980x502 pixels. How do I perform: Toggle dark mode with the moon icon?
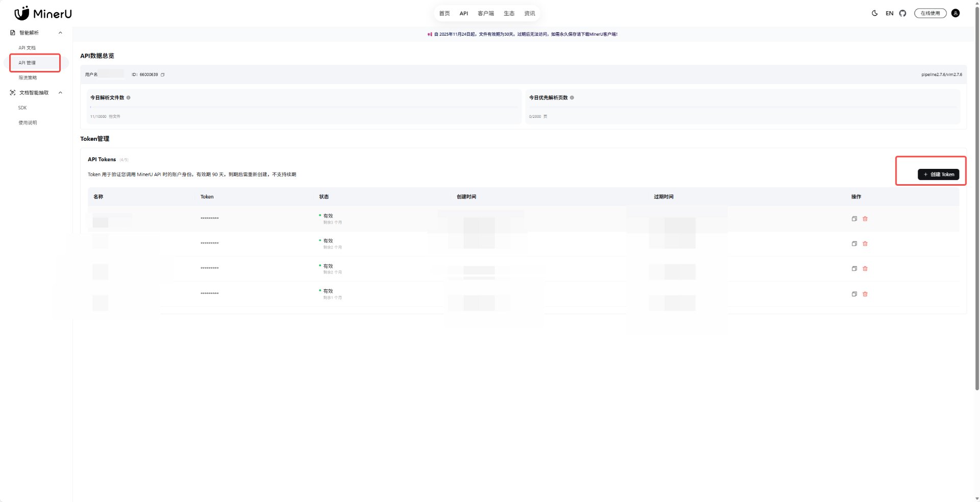click(874, 13)
